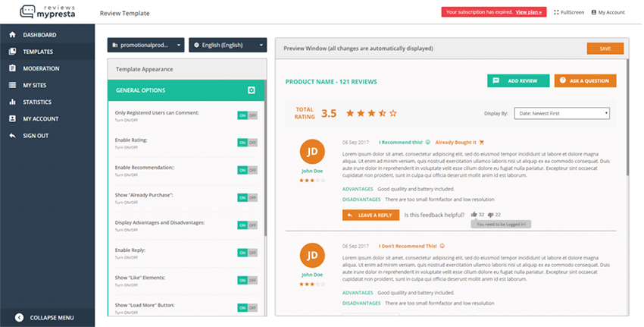Open the promotionalprod site dropdown
Image resolution: width=644 pixels, height=327 pixels.
(x=145, y=46)
